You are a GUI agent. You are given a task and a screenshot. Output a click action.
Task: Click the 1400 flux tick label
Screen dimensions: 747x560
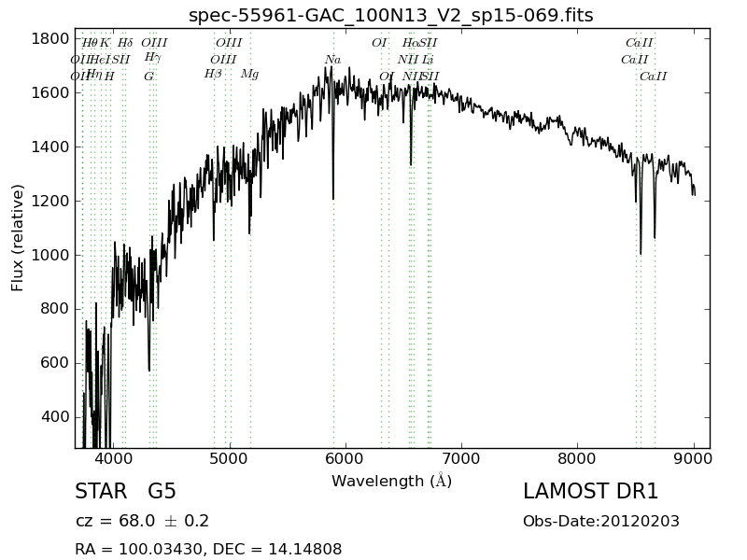click(50, 147)
